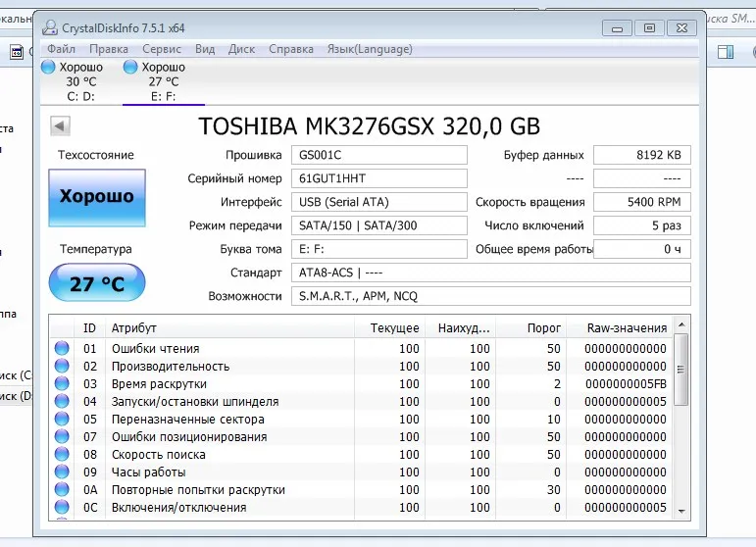
Task: Open the Файл menu
Action: tap(61, 49)
